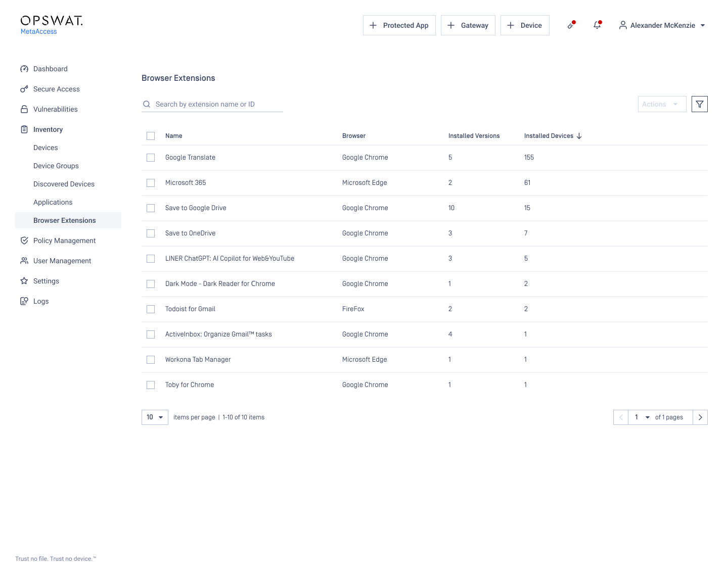Click the Inventory clipboard icon
The width and height of the screenshot is (728, 579).
(x=24, y=129)
